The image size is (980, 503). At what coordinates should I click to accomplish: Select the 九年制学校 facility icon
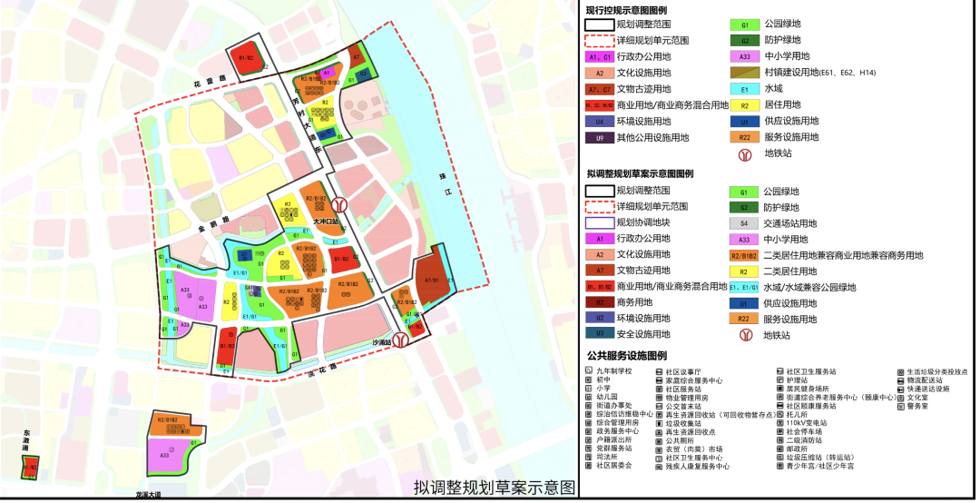click(589, 372)
